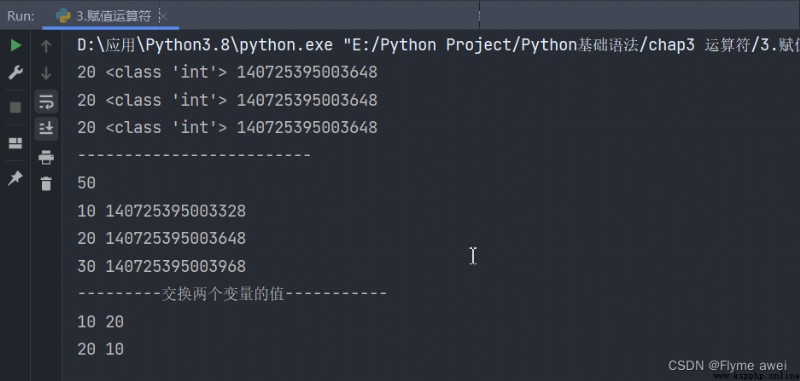
Task: Click the last output line "20 10"
Action: click(101, 349)
